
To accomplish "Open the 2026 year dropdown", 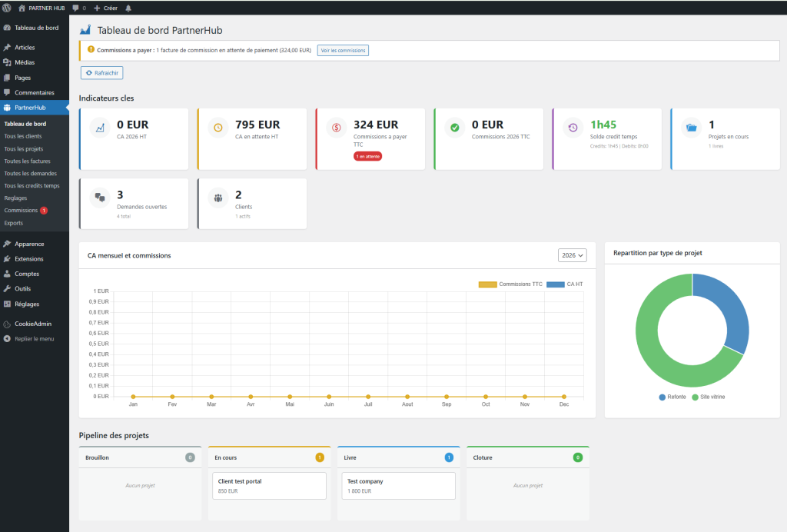I will (x=572, y=255).
